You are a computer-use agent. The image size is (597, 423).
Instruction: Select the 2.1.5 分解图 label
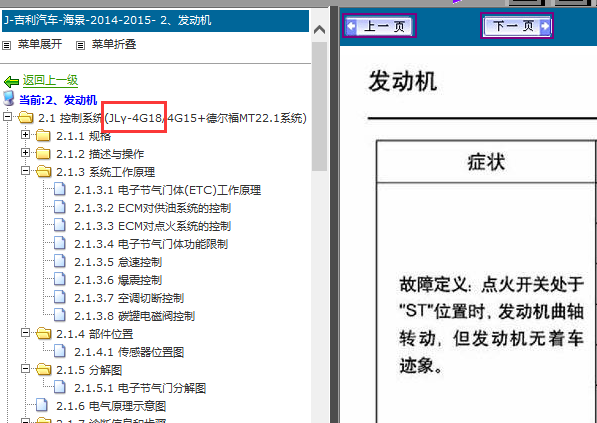[x=89, y=370]
